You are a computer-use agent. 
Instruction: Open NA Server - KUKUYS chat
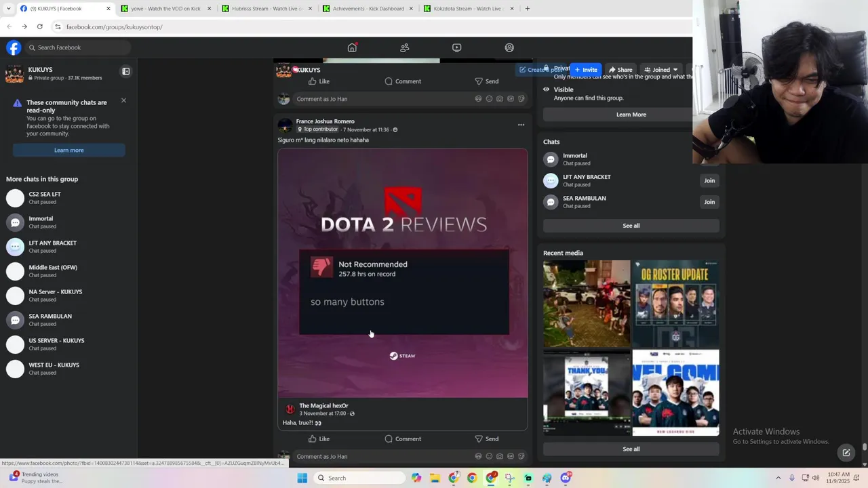pos(68,296)
